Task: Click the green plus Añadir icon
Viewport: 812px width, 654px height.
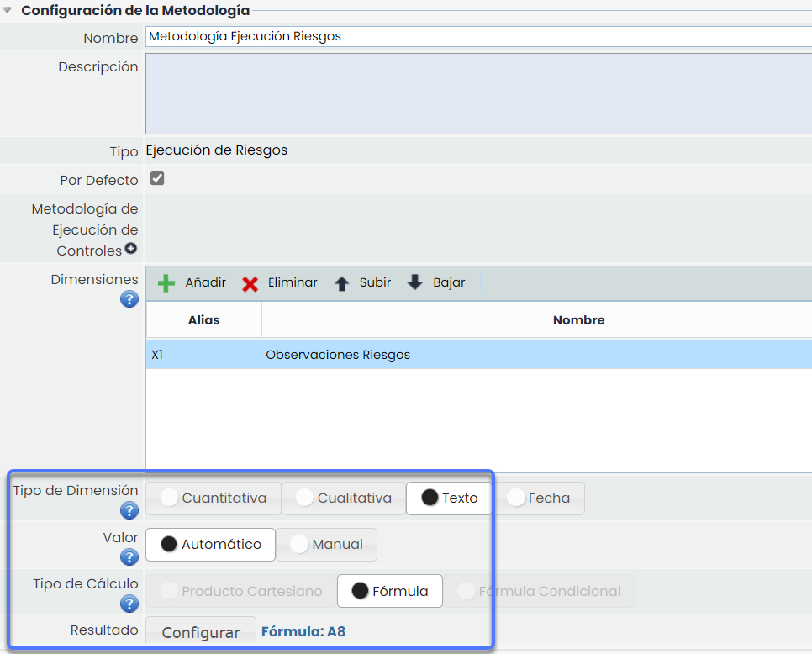Action: pyautogui.click(x=166, y=283)
